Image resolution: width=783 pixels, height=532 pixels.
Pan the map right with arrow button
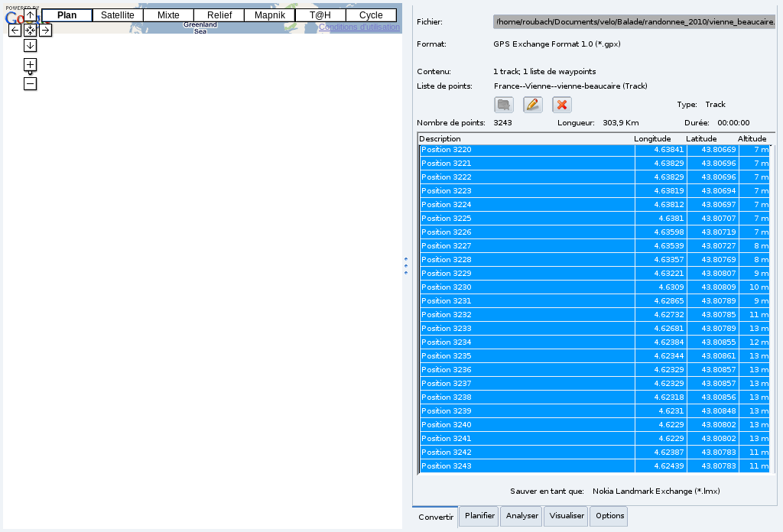(x=45, y=31)
